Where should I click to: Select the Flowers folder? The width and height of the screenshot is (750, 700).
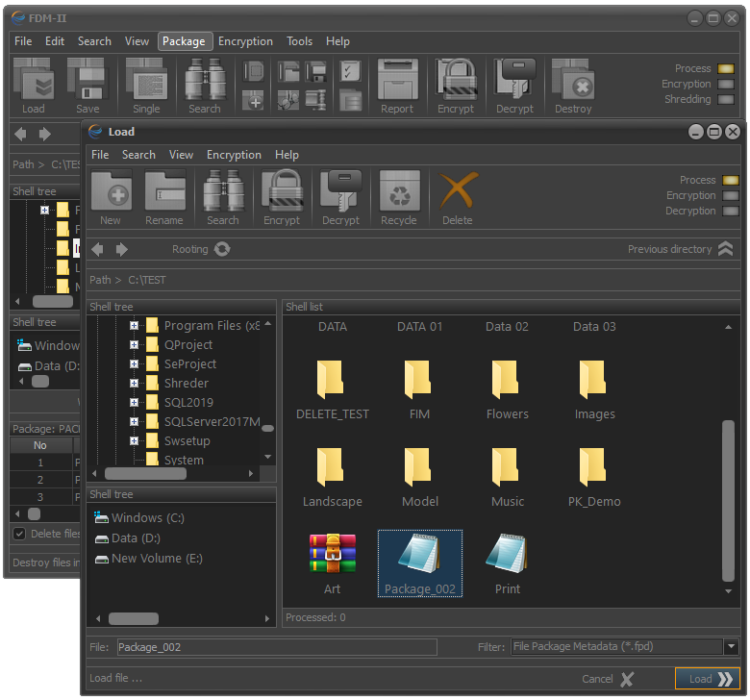click(x=507, y=390)
